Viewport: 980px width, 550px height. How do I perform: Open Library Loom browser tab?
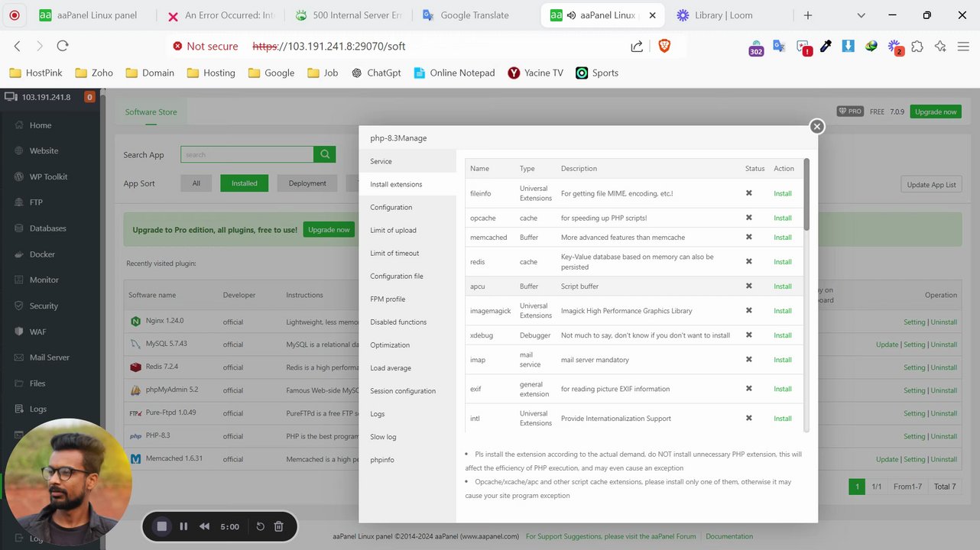723,15
